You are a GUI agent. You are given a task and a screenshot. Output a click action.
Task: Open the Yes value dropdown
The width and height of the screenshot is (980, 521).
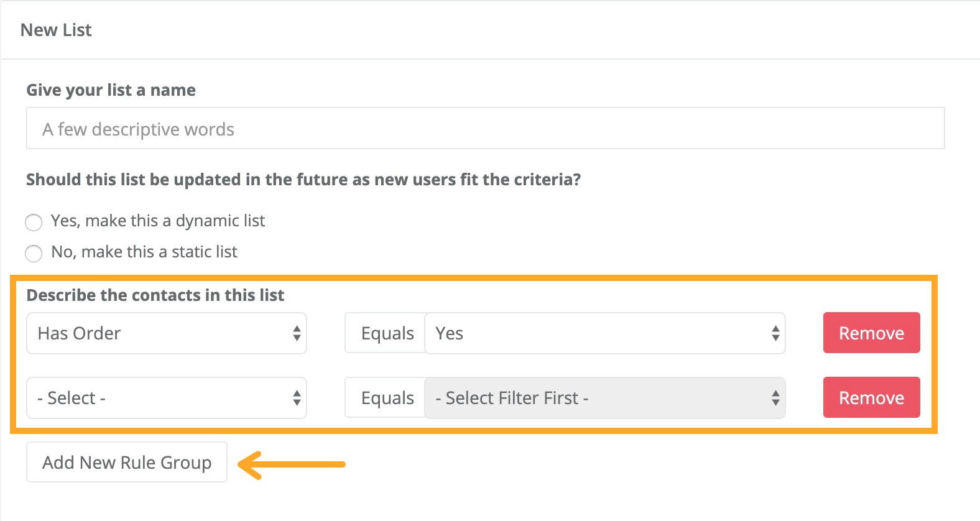[x=591, y=333]
